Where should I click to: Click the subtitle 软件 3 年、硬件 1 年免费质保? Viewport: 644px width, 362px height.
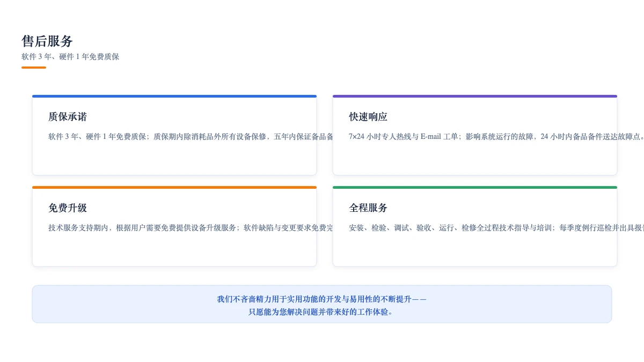coord(70,57)
